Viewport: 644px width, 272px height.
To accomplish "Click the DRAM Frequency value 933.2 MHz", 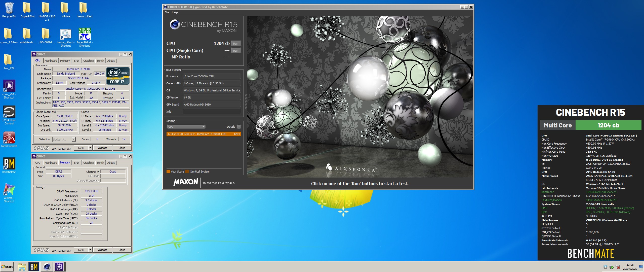I will 91,191.
